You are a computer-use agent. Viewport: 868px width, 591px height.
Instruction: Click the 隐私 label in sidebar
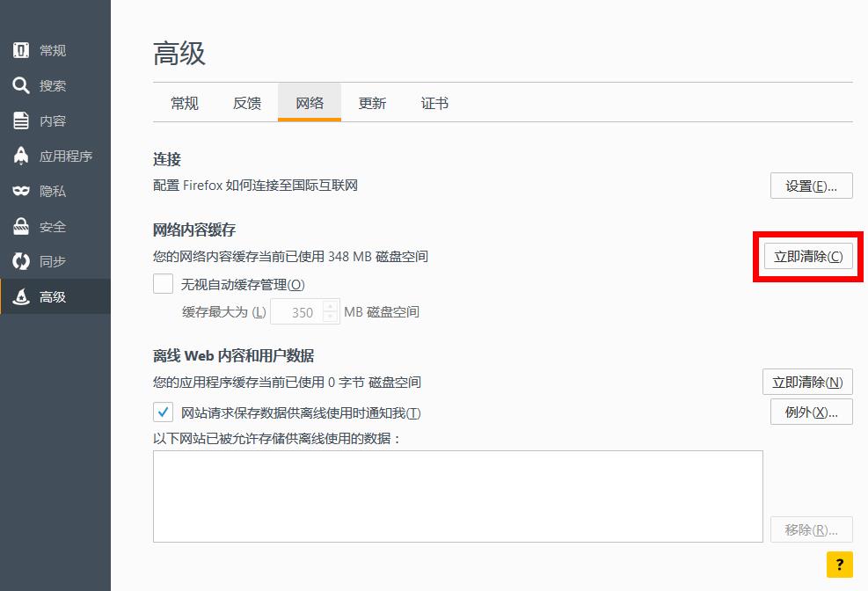coord(53,192)
